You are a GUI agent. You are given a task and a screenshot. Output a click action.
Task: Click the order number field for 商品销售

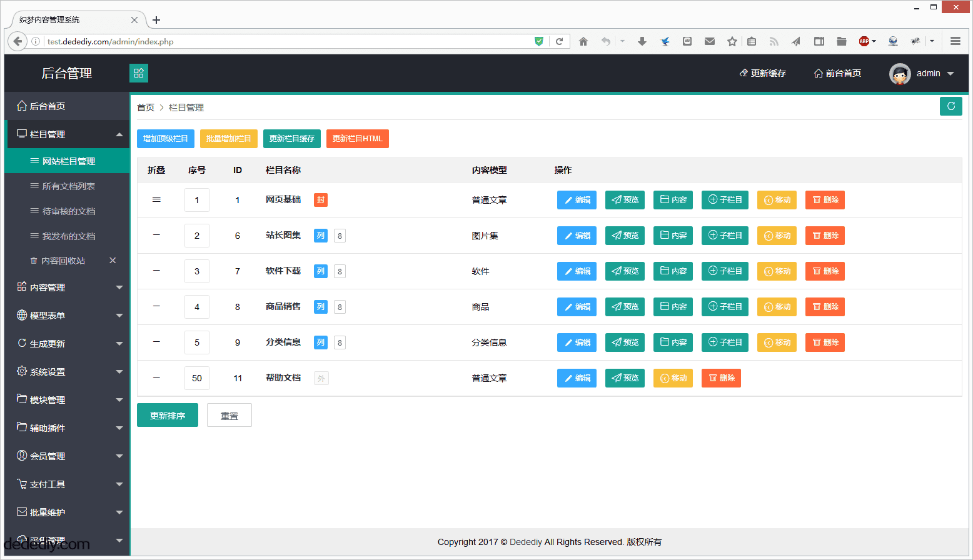click(x=197, y=307)
